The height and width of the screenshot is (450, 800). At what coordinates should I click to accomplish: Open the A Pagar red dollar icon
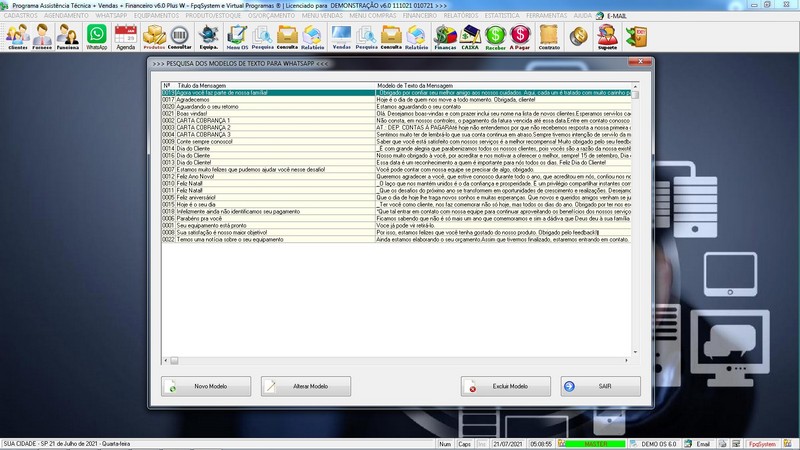[x=520, y=37]
